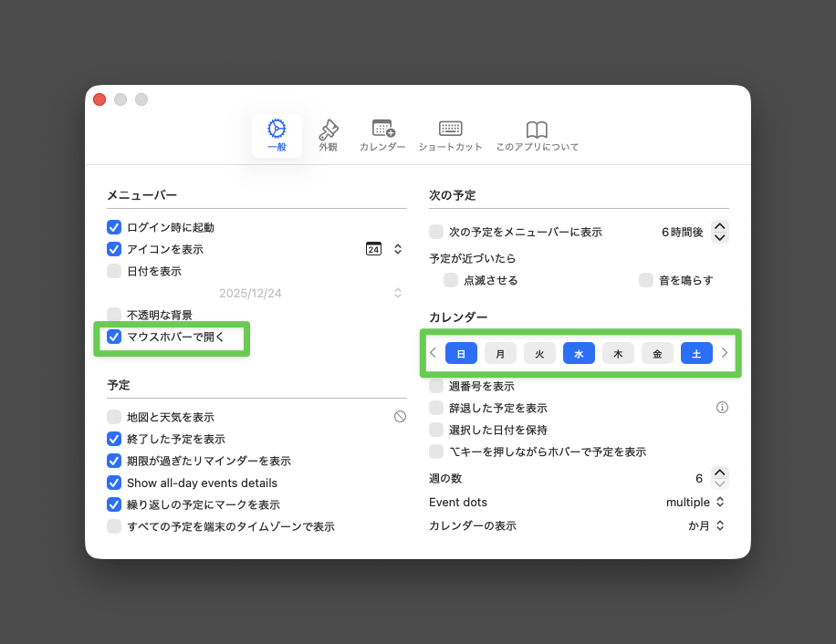The width and height of the screenshot is (836, 644).
Task: Increase 週の数 with stepper up arrow
Action: [x=720, y=473]
